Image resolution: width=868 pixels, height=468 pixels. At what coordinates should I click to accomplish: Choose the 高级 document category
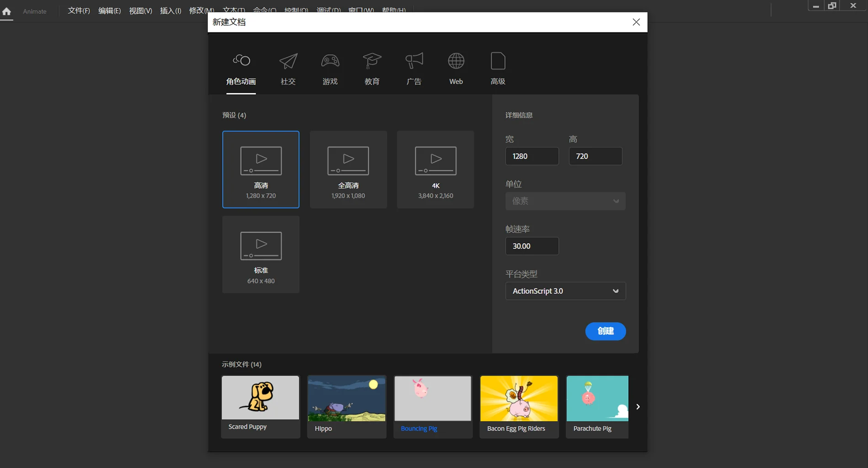pos(498,61)
